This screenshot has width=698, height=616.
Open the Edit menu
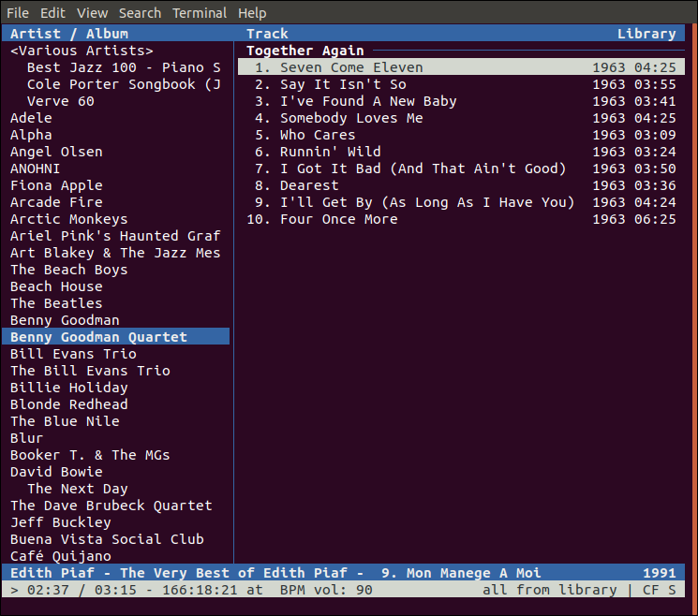pyautogui.click(x=52, y=13)
